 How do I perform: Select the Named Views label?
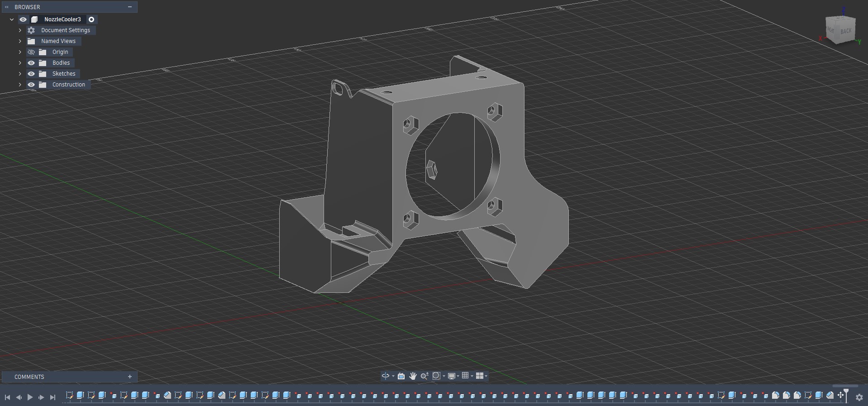58,41
